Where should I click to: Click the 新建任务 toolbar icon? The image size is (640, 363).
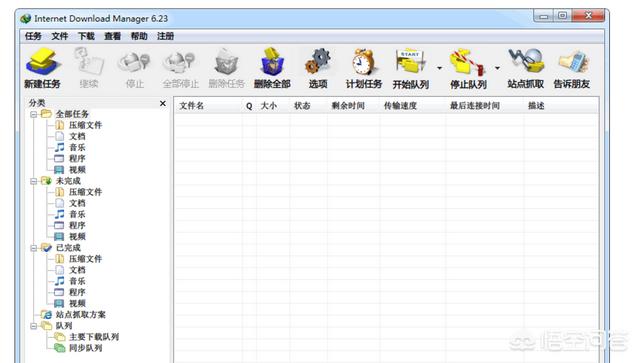[42, 62]
